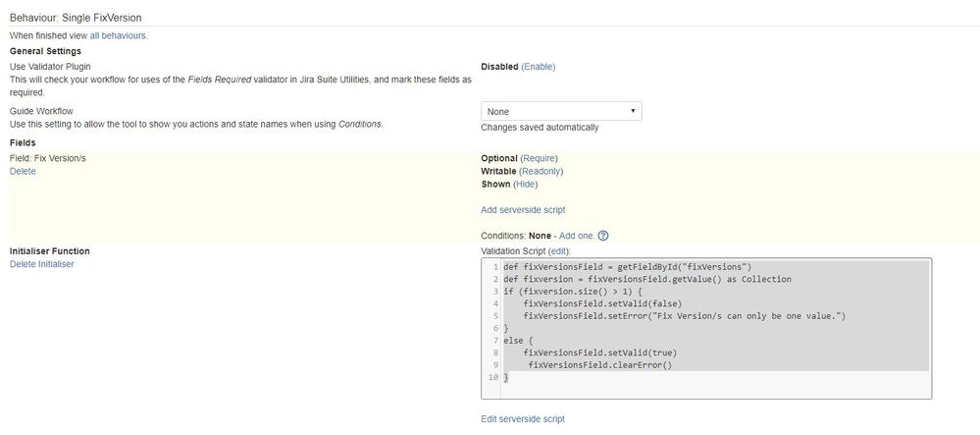Click the 'else {' code line

(518, 341)
